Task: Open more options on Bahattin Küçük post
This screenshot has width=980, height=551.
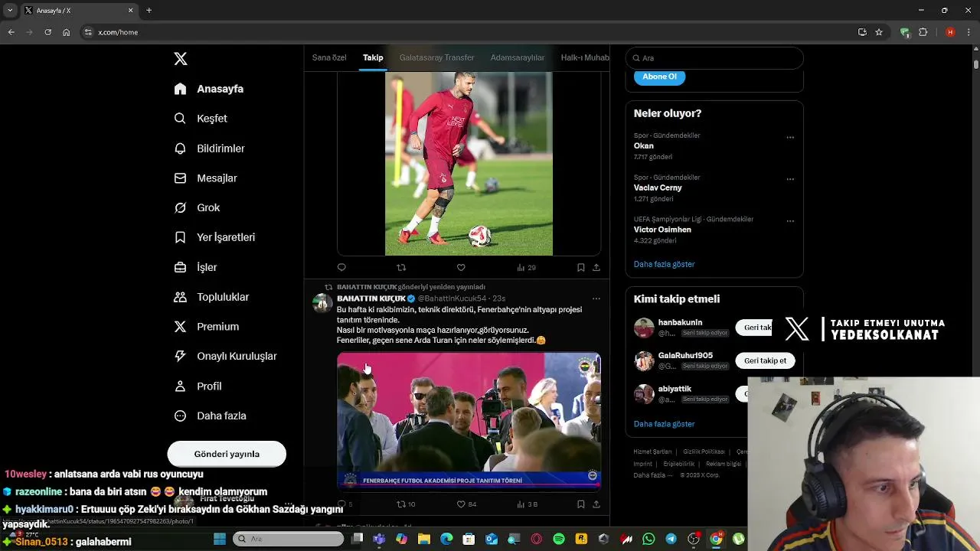Action: point(596,298)
